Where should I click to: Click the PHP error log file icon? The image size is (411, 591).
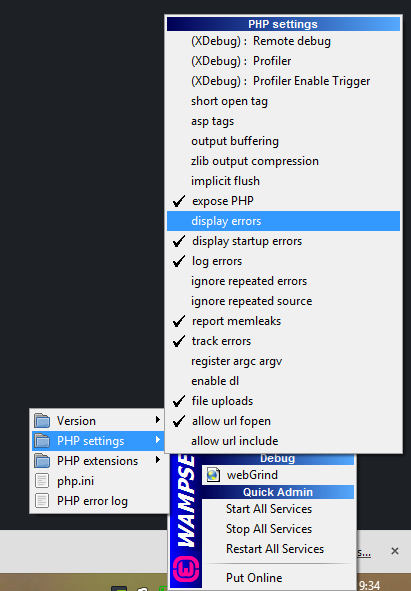point(42,501)
